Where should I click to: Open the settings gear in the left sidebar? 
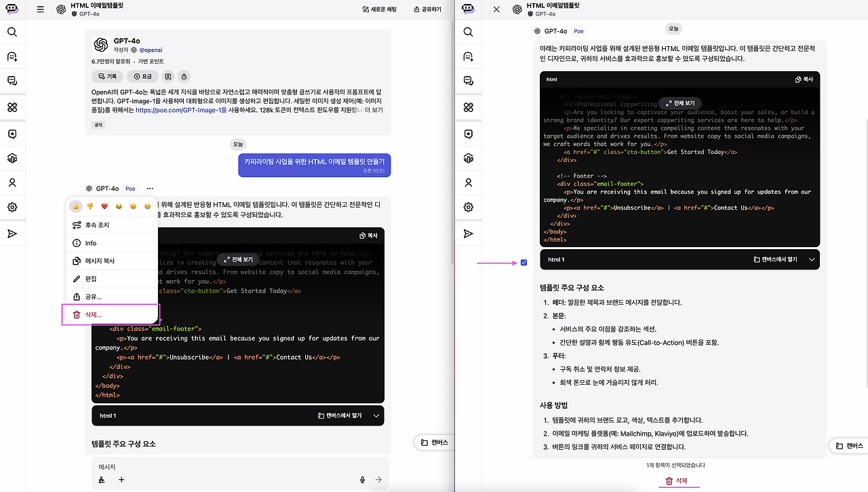12,208
